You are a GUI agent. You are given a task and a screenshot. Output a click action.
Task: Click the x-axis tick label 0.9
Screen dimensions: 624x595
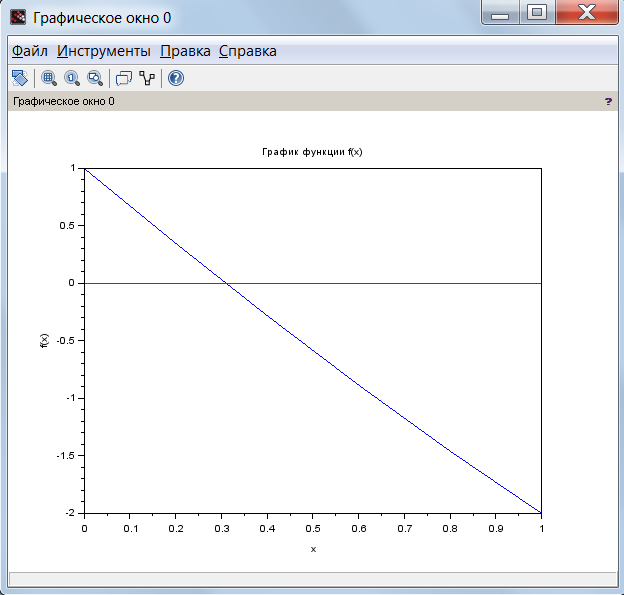(495, 529)
